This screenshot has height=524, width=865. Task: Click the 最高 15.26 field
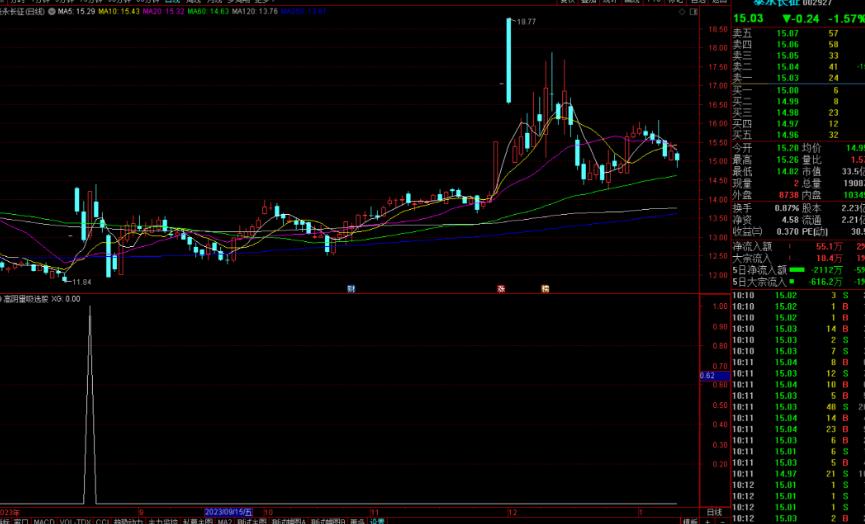click(x=766, y=159)
